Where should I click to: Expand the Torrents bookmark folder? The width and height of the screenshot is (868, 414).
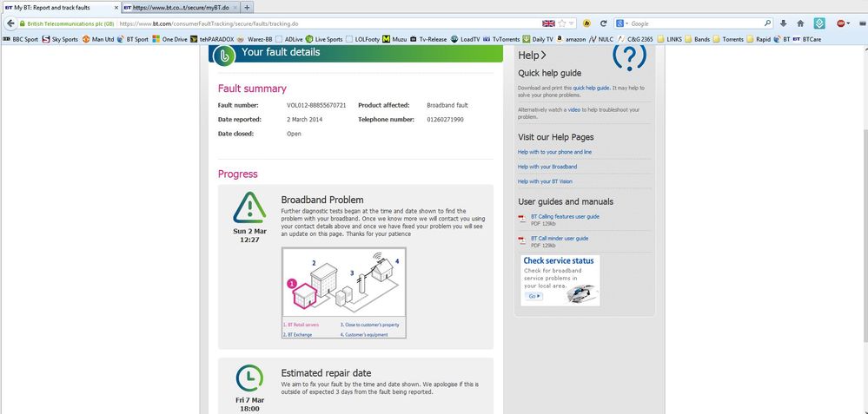[728, 39]
